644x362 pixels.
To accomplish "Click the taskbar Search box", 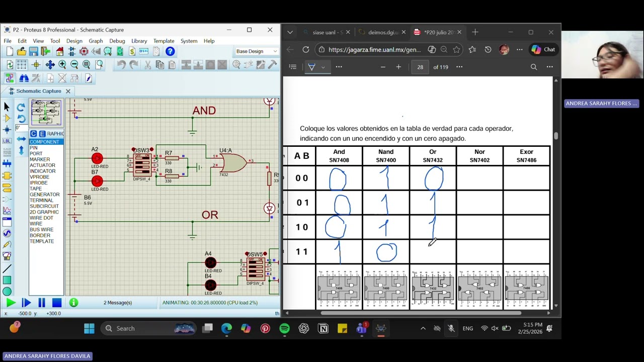I will coord(149,328).
